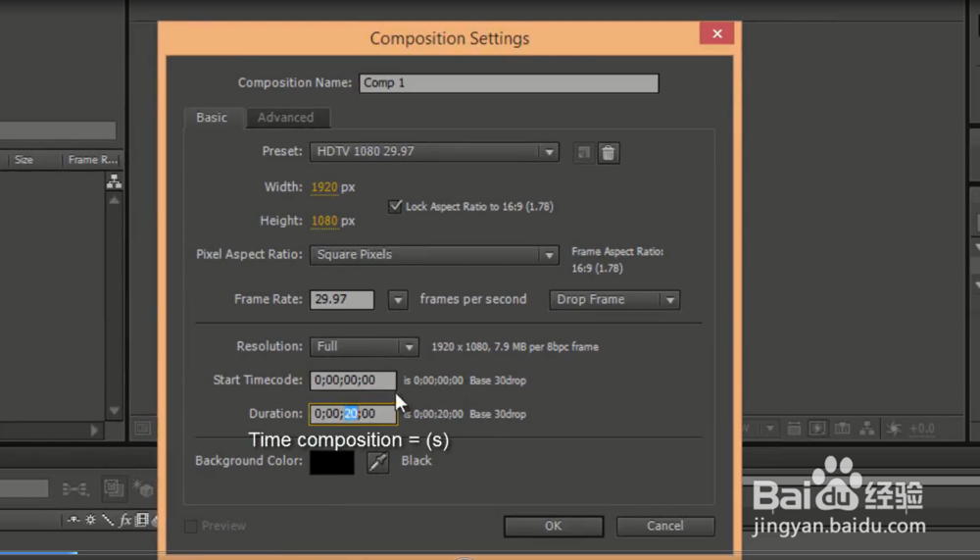The image size is (980, 560).
Task: Click the Shy switch column icon
Action: click(x=73, y=520)
